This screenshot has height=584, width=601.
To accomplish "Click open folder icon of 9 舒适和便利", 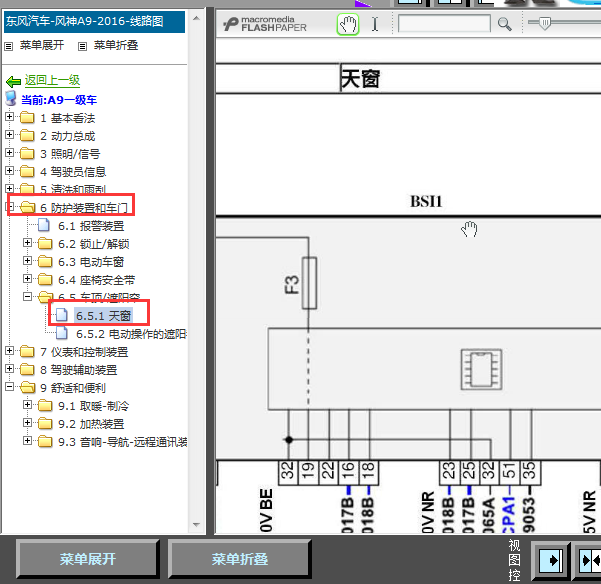I will (28, 387).
